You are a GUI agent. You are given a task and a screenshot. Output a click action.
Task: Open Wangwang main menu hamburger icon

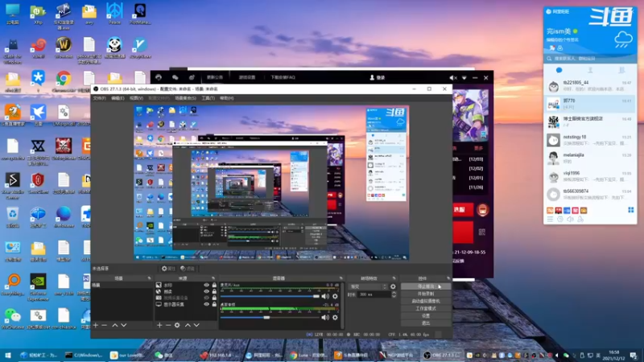pos(550,219)
